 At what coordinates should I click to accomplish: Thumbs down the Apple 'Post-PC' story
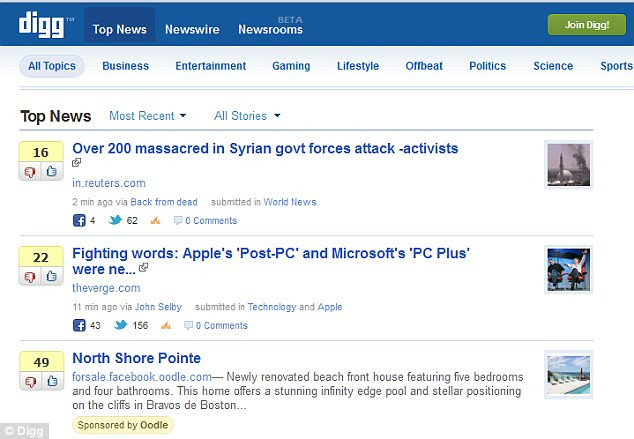coord(30,276)
